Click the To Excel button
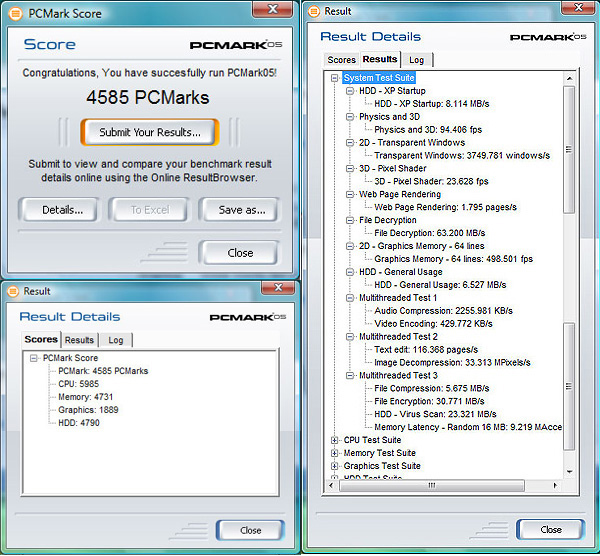The height and width of the screenshot is (556, 600). 150,210
